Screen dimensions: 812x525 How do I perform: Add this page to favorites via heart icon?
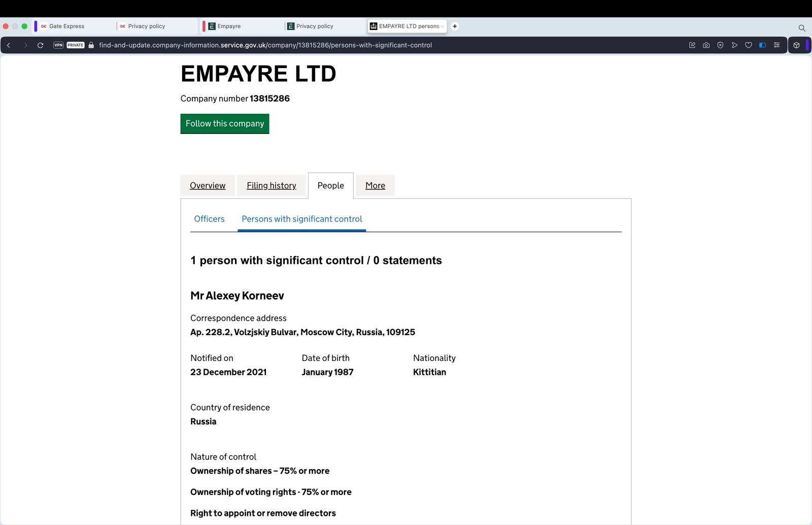pyautogui.click(x=749, y=45)
